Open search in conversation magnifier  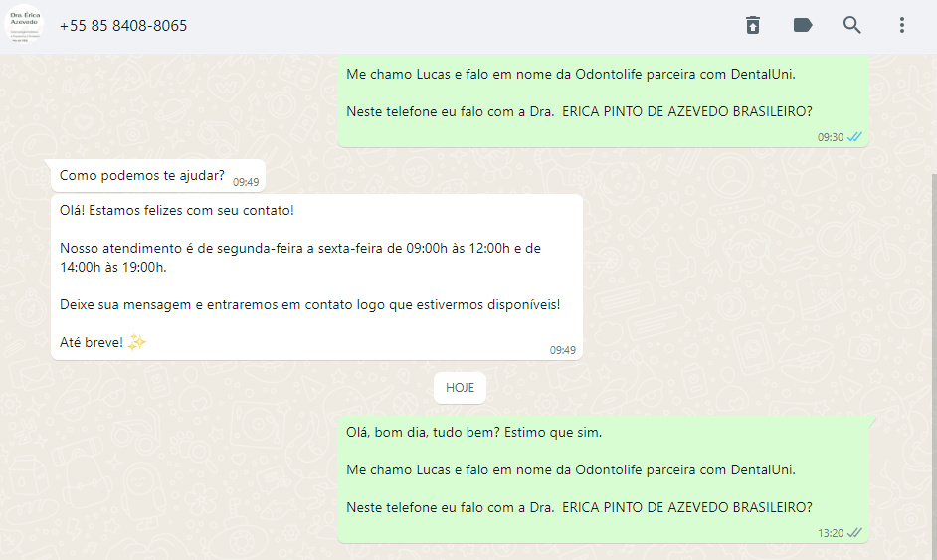(x=851, y=25)
